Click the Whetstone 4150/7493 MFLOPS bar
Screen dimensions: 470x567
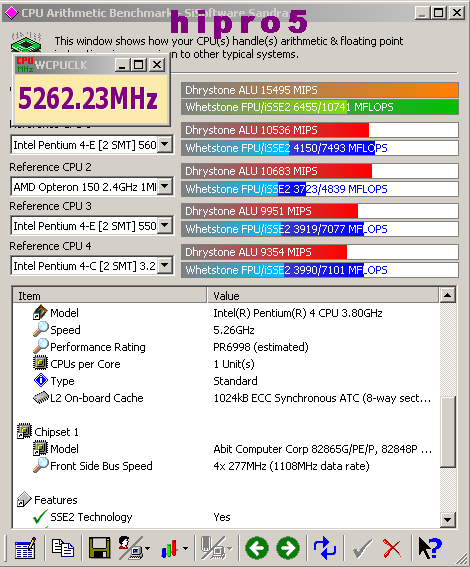[320, 148]
